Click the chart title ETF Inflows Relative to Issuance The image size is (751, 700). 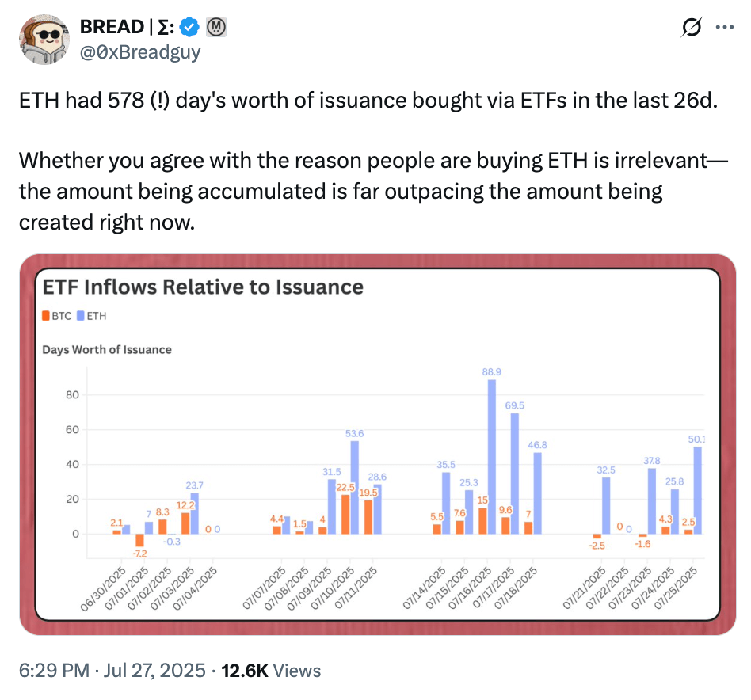tap(203, 287)
